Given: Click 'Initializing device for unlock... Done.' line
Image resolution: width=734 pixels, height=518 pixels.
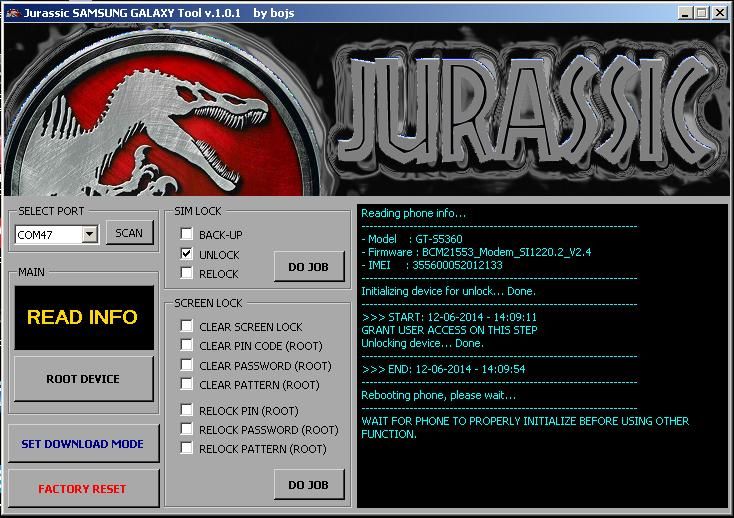Looking at the screenshot, I should coord(448,291).
